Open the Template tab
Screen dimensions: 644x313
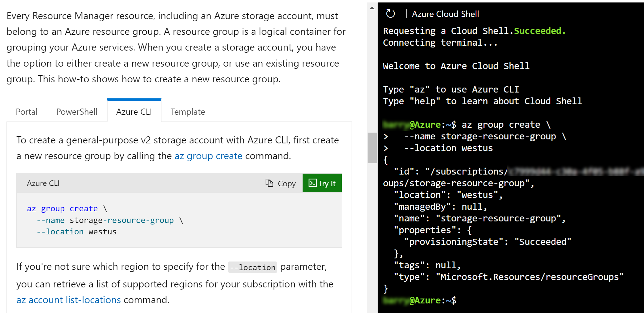(188, 112)
